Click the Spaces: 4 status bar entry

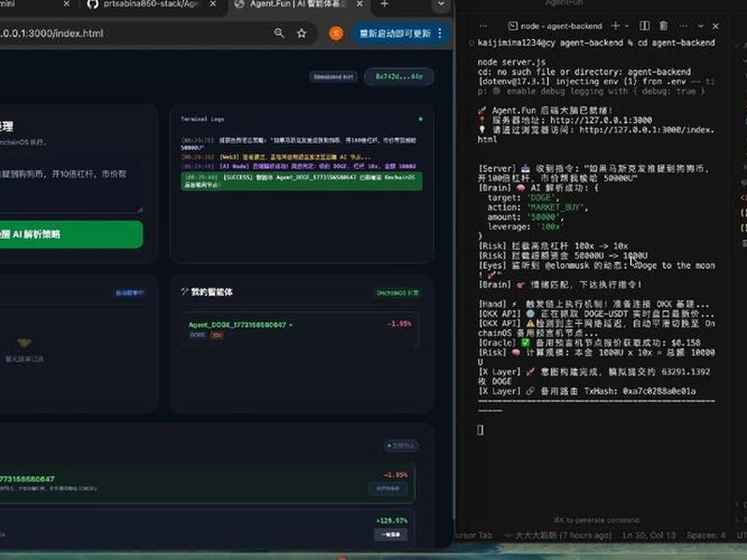point(706,535)
